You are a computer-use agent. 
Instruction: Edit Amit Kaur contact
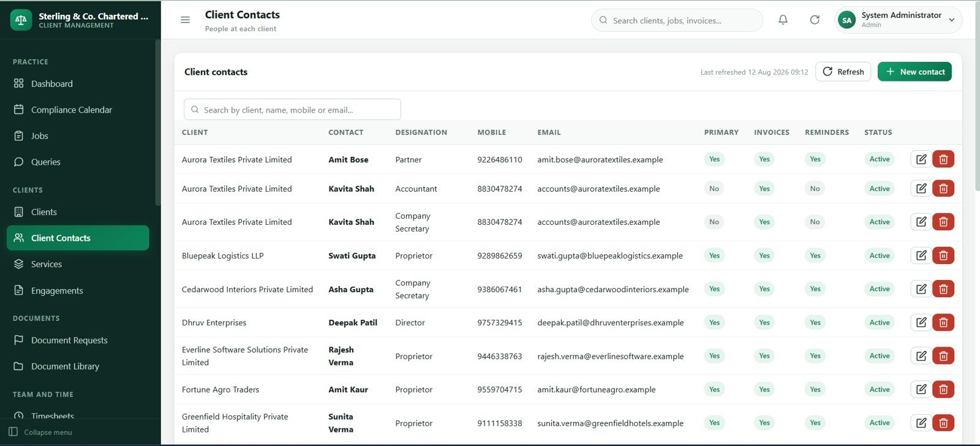pyautogui.click(x=921, y=389)
